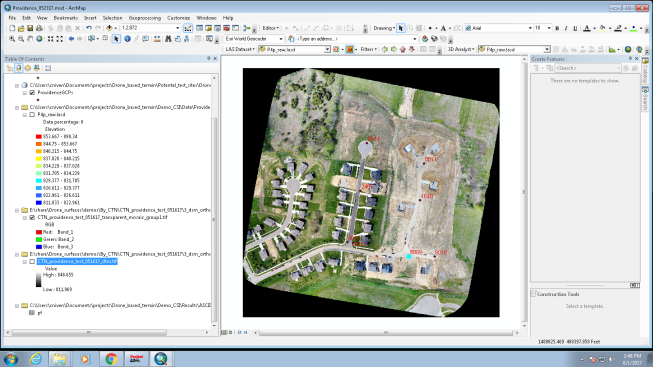This screenshot has width=653, height=367.
Task: Click the vertical Catalog side tab
Action: click(x=646, y=70)
